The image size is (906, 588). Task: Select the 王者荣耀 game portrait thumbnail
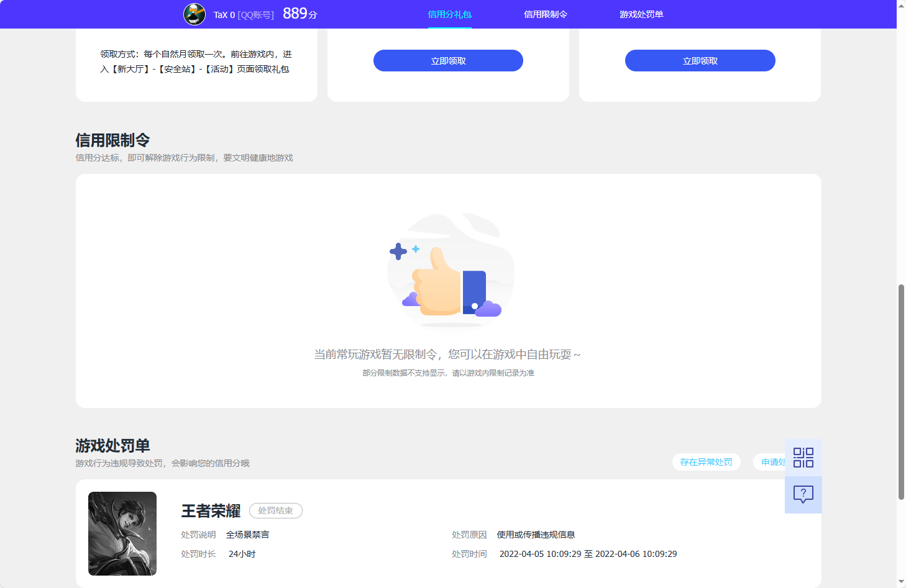pyautogui.click(x=122, y=533)
